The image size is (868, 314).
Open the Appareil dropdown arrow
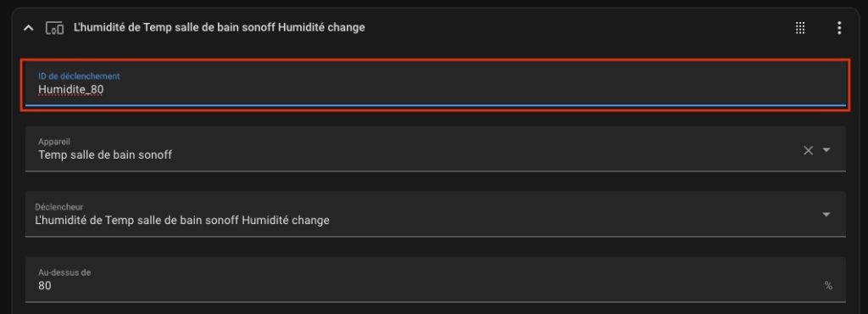pyautogui.click(x=826, y=149)
